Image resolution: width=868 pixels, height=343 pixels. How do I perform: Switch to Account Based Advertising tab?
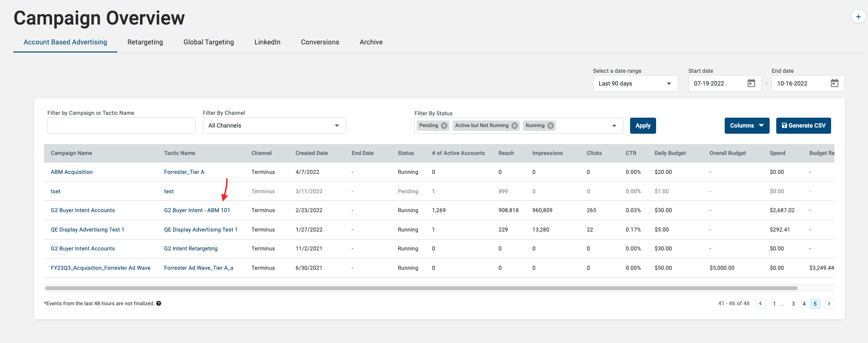click(x=65, y=42)
